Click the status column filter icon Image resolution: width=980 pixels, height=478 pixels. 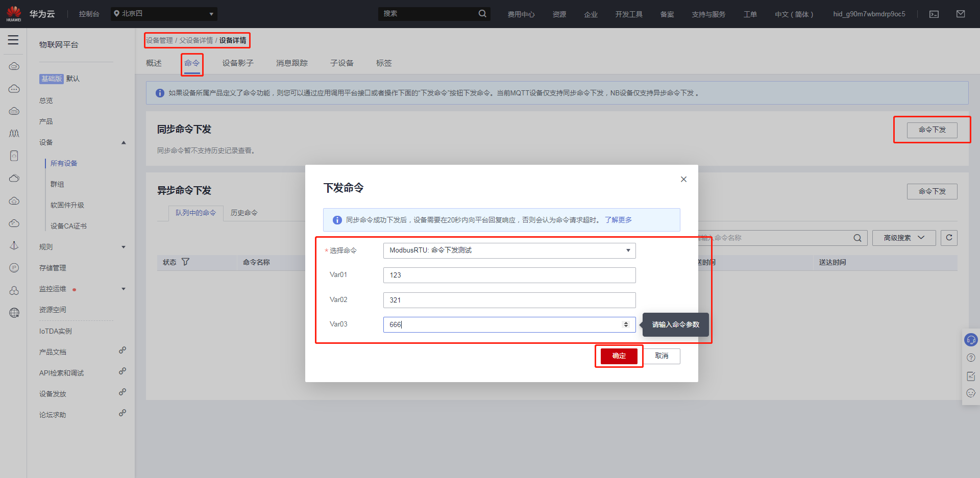(185, 262)
